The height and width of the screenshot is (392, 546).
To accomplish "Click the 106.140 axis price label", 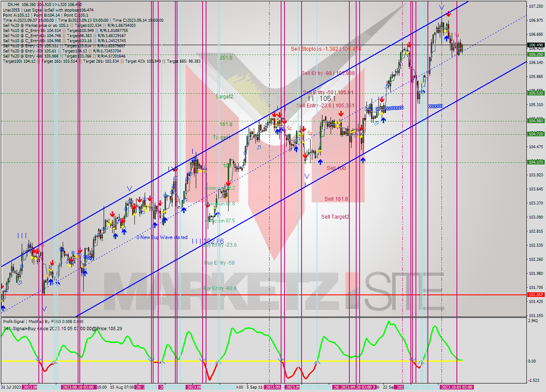I will pos(536,63).
